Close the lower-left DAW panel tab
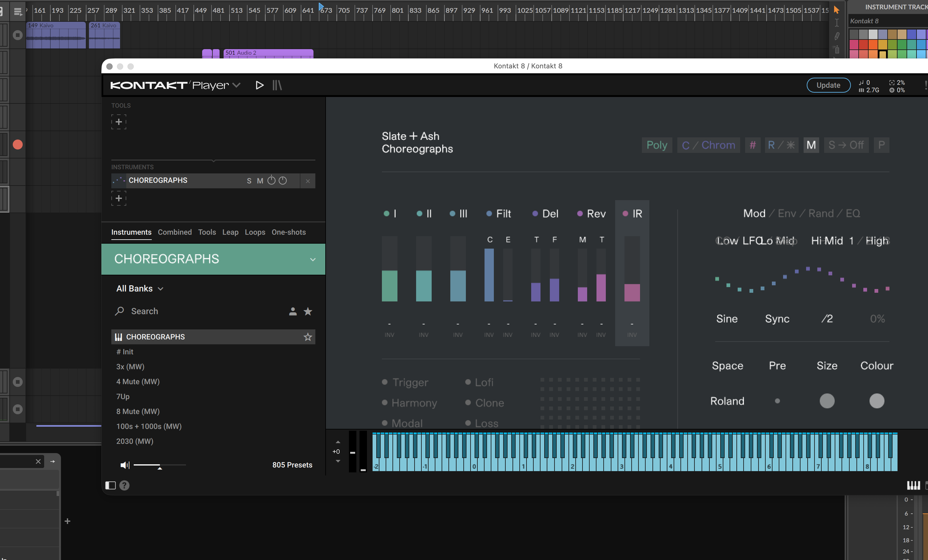Viewport: 928px width, 560px height. coord(38,461)
